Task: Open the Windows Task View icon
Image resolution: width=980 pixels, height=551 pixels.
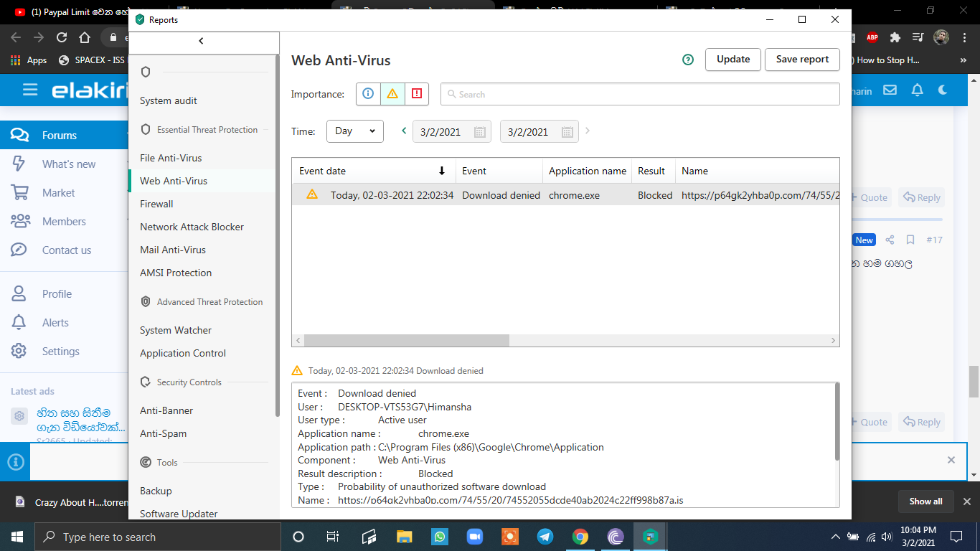Action: pyautogui.click(x=333, y=537)
